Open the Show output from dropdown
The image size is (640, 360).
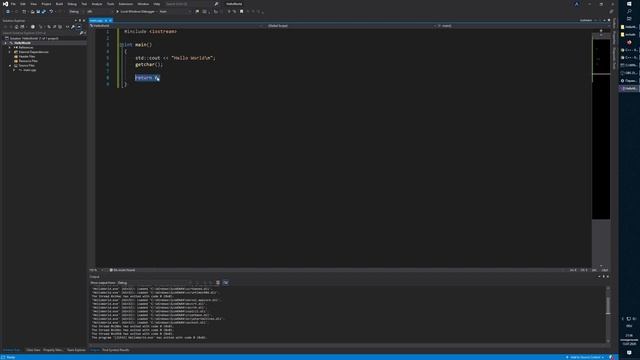coord(155,282)
